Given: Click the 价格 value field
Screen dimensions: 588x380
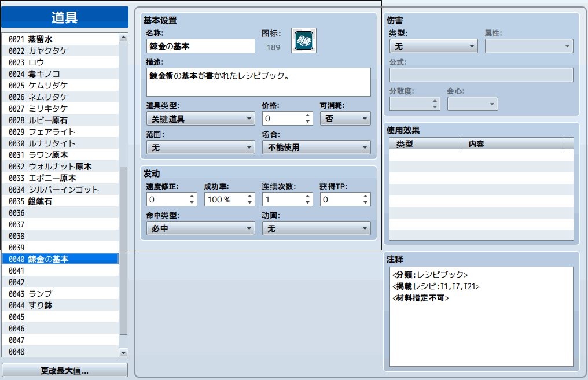Looking at the screenshot, I should coord(283,119).
